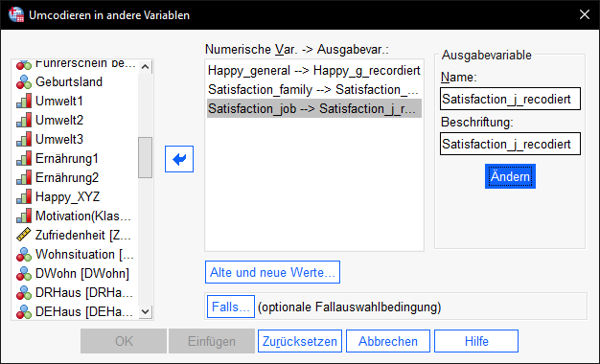This screenshot has width=600, height=364.
Task: Select Ernährung2 variable name
Action: coord(67,177)
